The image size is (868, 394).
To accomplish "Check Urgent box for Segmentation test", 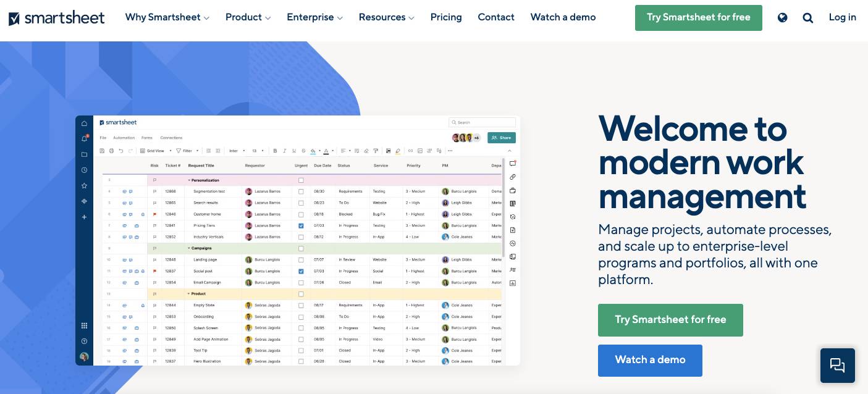I will point(301,191).
